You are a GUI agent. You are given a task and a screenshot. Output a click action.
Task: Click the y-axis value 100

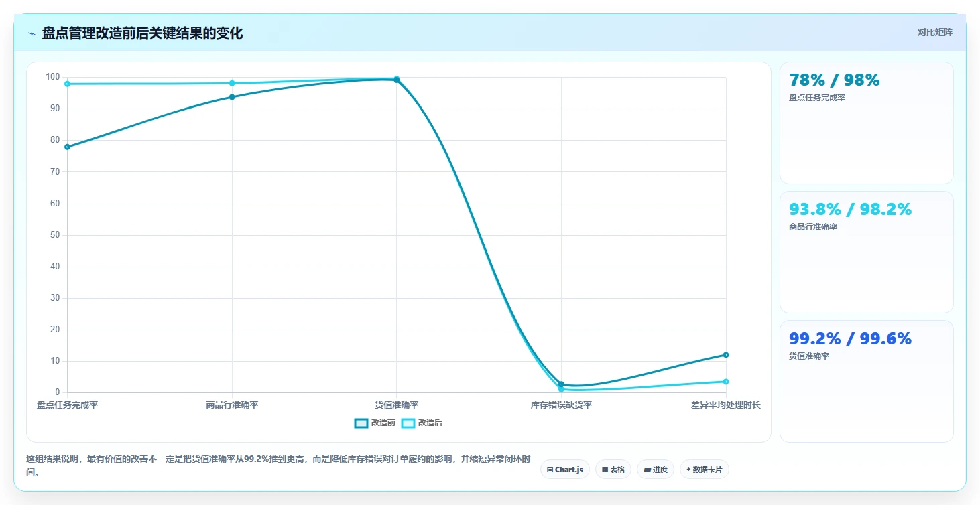(53, 77)
